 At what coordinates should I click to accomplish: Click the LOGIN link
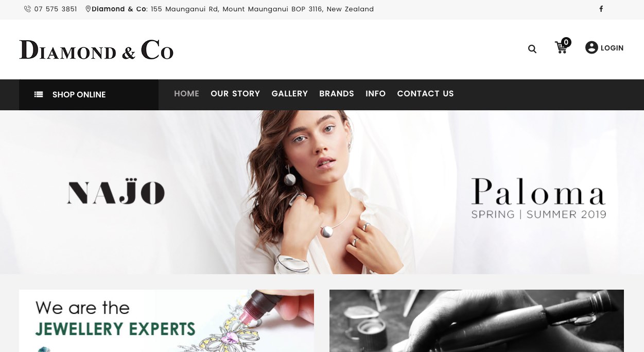pos(612,48)
